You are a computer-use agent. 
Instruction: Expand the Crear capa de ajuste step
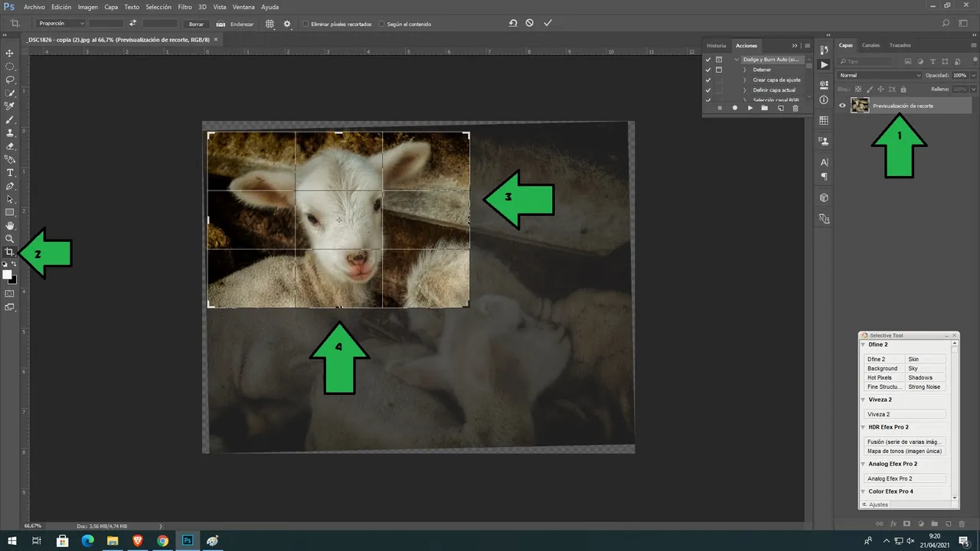pyautogui.click(x=744, y=80)
